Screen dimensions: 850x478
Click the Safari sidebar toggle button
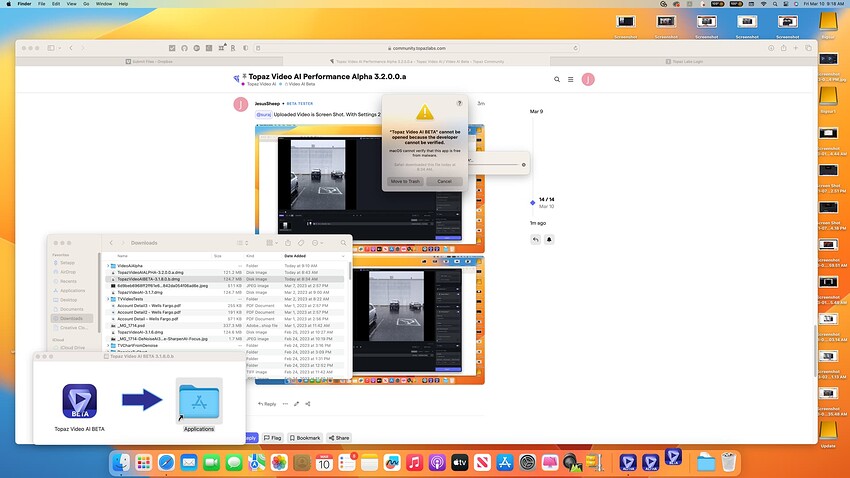(51, 48)
